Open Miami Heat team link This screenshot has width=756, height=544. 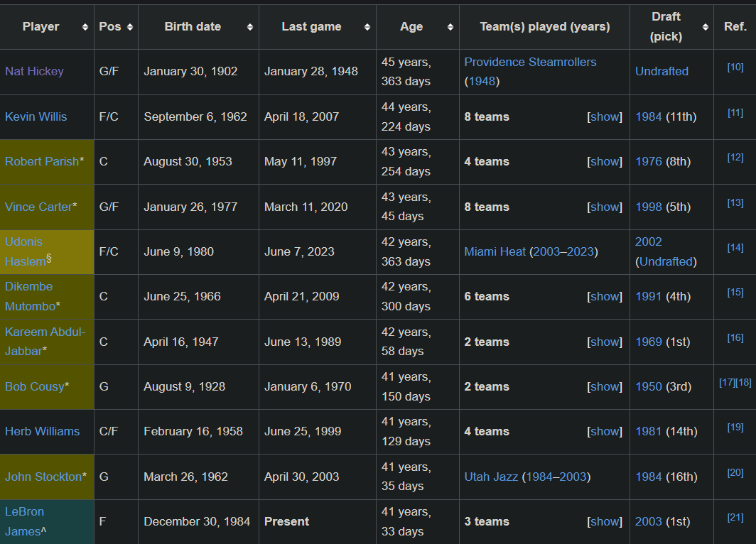pyautogui.click(x=495, y=251)
